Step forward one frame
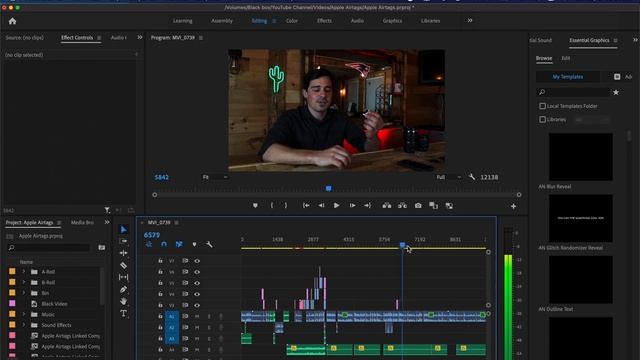The image size is (640, 360). point(352,206)
